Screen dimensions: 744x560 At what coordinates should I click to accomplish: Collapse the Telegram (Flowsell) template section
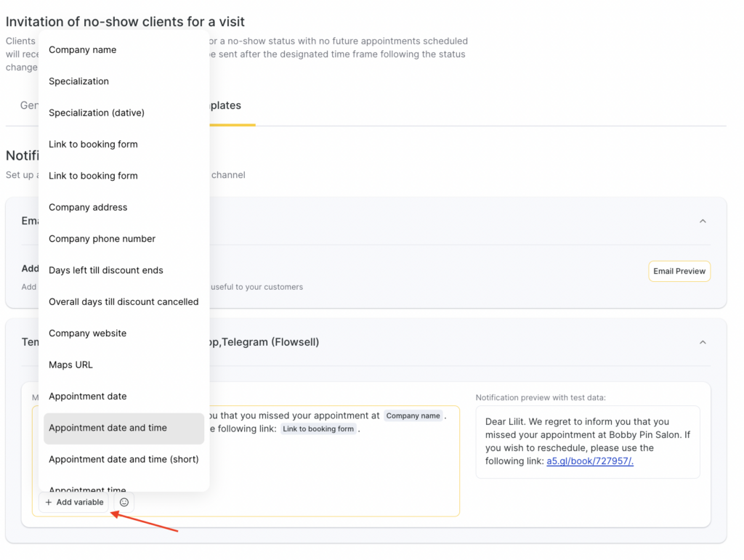coord(702,342)
